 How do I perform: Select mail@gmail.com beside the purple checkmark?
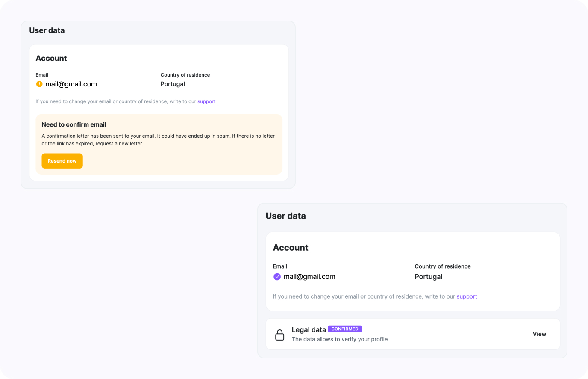pos(309,277)
